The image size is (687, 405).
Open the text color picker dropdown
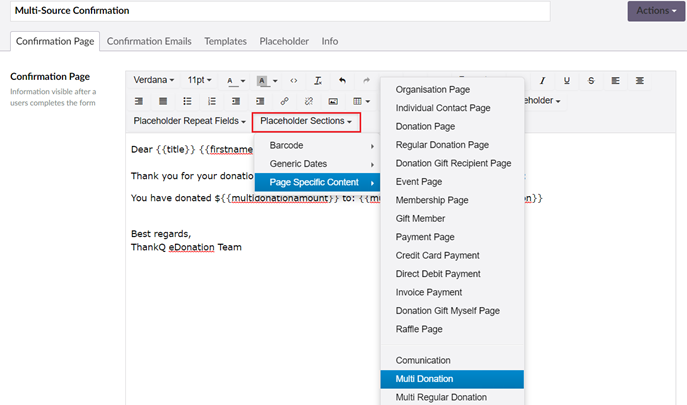tap(240, 80)
